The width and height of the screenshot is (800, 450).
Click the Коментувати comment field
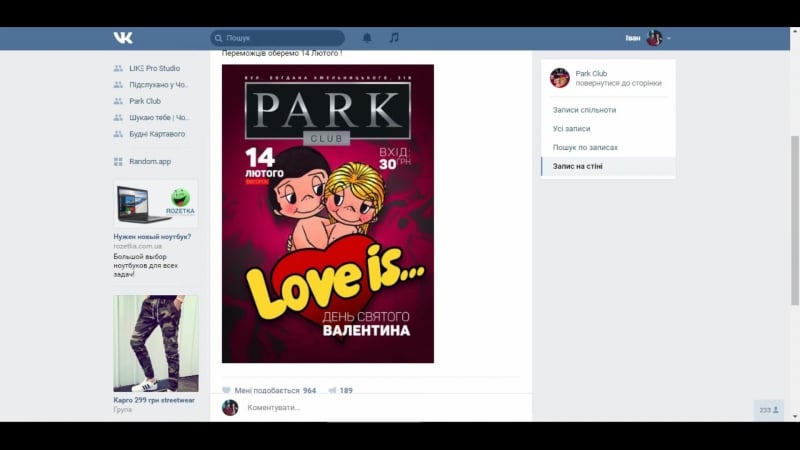tap(383, 408)
